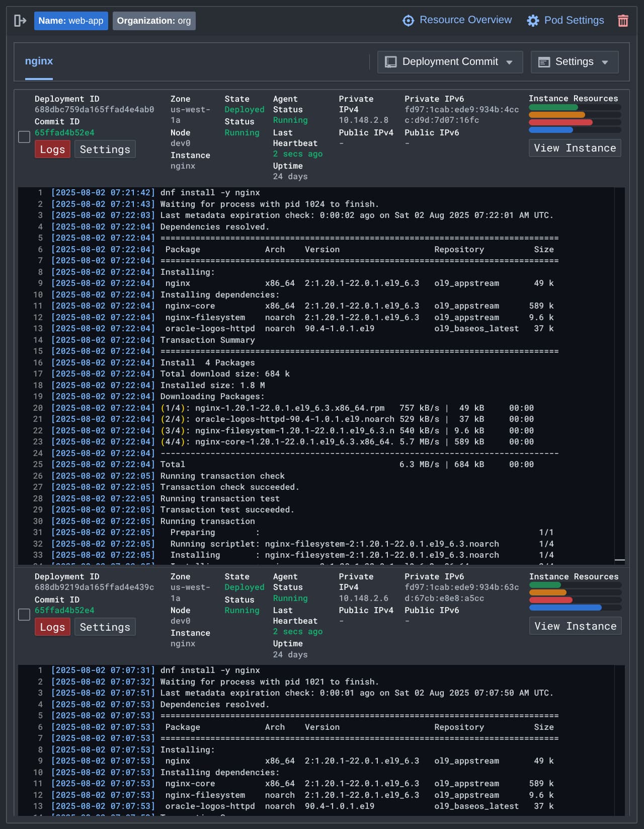Switch to the nginx tab
Image resolution: width=644 pixels, height=829 pixels.
(x=39, y=61)
